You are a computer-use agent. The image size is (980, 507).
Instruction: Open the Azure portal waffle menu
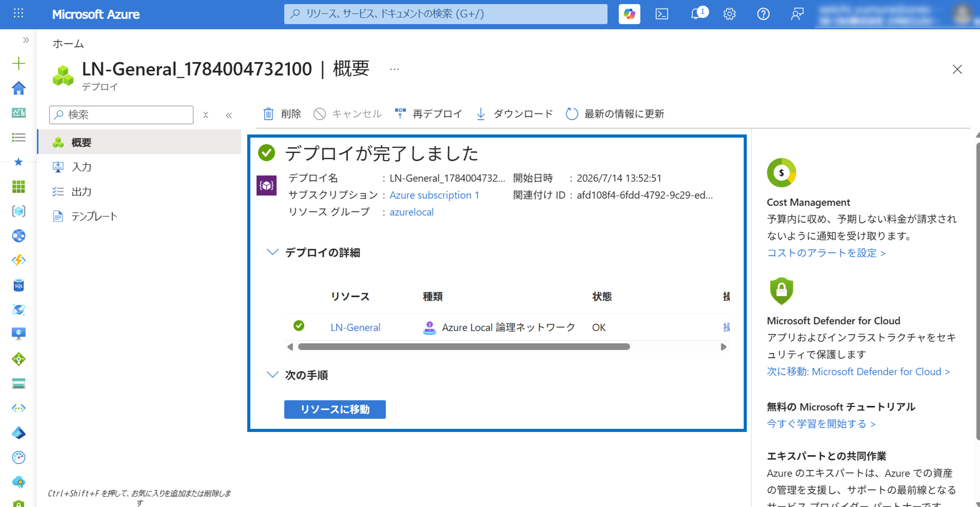18,14
